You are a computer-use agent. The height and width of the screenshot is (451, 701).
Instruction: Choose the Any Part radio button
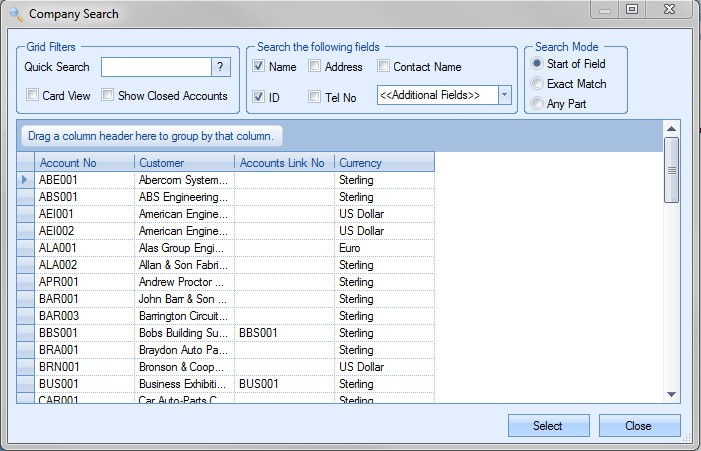[x=538, y=103]
